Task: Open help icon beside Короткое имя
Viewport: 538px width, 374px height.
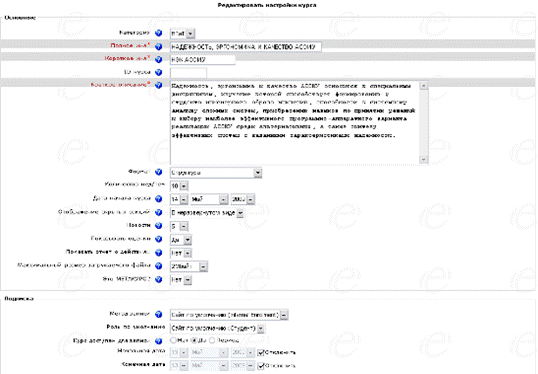Action: [159, 59]
